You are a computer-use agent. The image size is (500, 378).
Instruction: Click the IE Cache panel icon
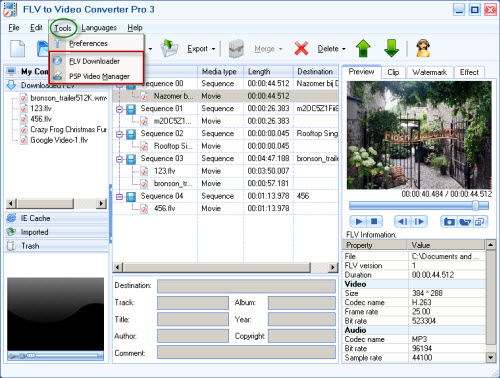pos(11,218)
